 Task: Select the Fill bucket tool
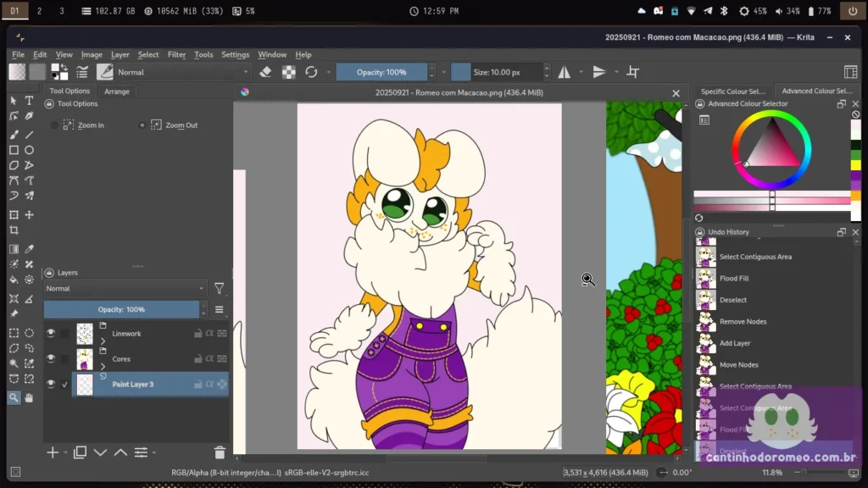(14, 280)
